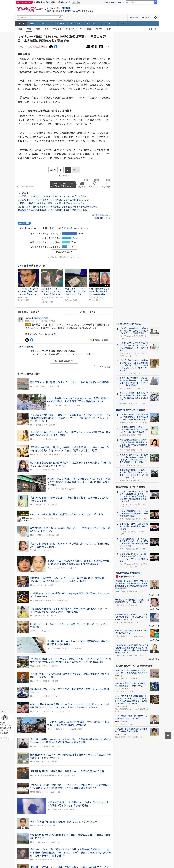Click 利用したことがない poll bar
The image size is (174, 868).
tap(67, 238)
